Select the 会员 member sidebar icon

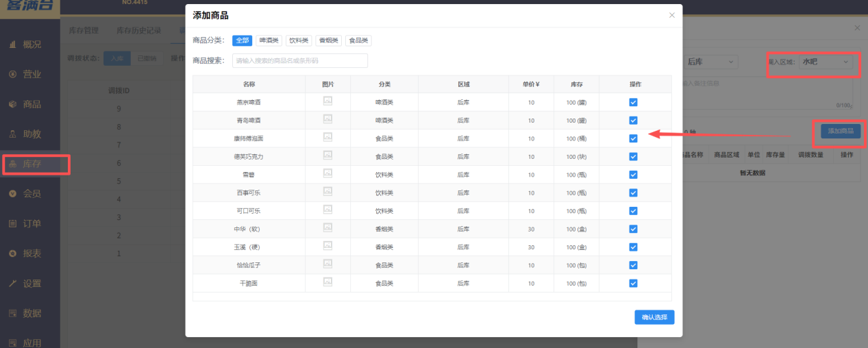(x=12, y=194)
